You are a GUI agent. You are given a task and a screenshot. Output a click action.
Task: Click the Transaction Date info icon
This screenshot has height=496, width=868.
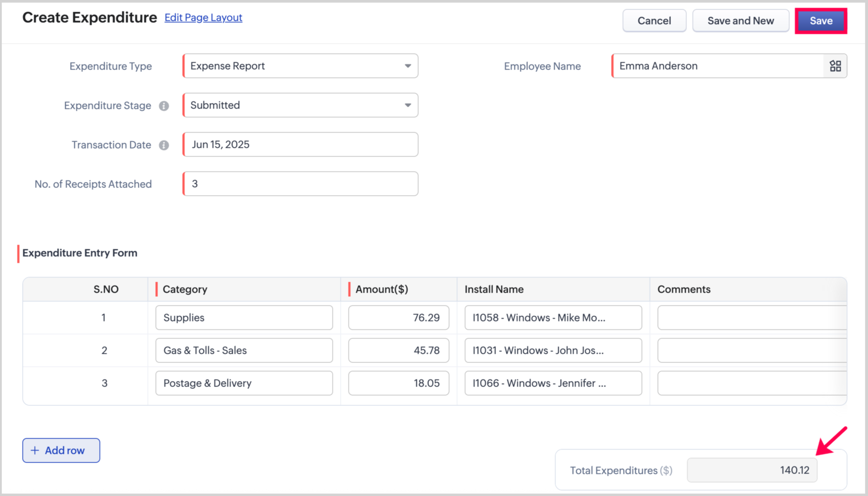pyautogui.click(x=164, y=145)
